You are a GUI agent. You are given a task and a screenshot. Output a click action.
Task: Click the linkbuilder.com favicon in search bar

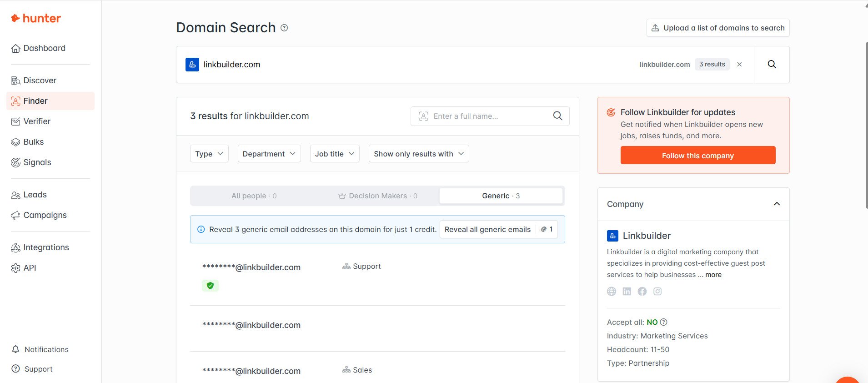tap(192, 65)
